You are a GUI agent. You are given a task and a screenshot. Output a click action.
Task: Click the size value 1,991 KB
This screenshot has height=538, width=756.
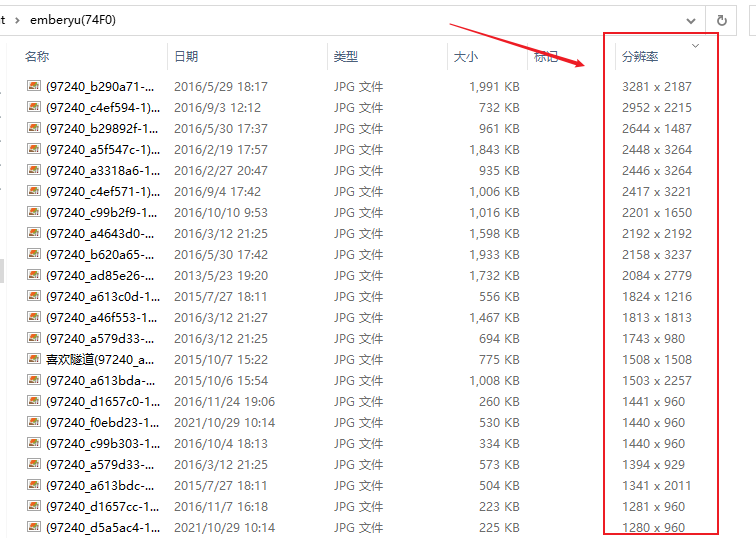pos(495,87)
